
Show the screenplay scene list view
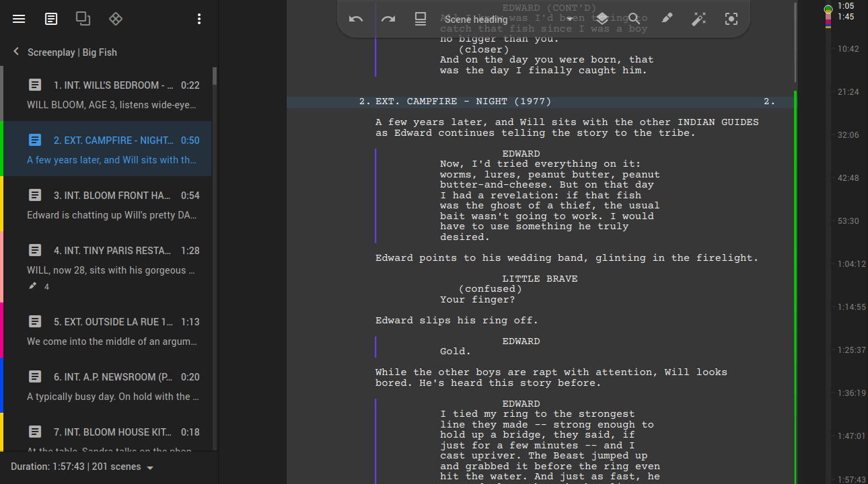pos(51,19)
